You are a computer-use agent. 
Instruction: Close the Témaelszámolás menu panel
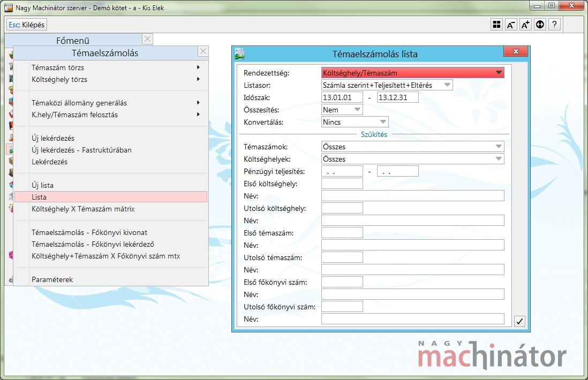pyautogui.click(x=203, y=51)
